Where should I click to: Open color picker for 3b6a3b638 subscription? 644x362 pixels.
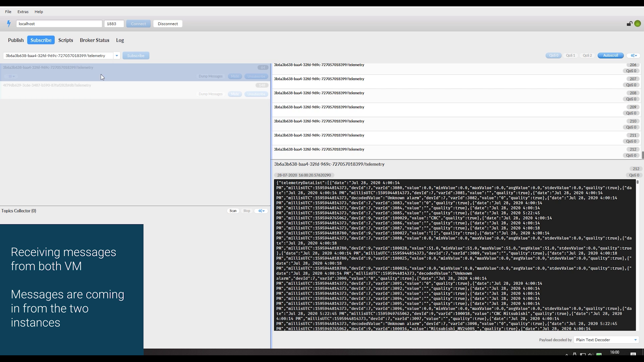coord(11,76)
